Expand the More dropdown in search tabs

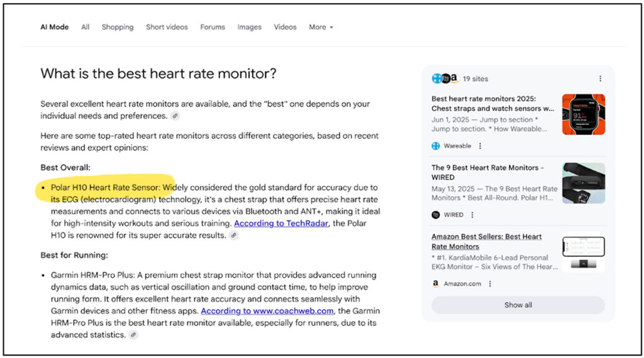(321, 27)
